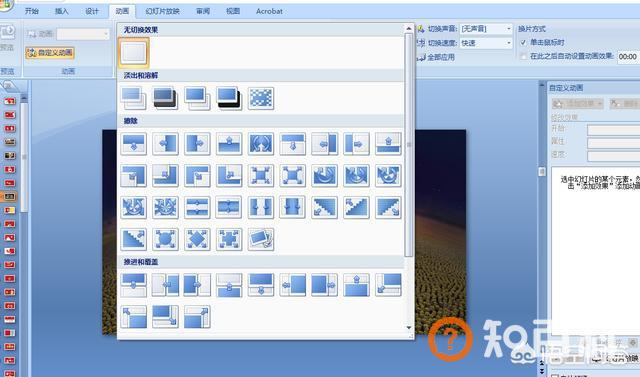This screenshot has width=640, height=377.
Task: Select the first wipe down transition
Action: [133, 144]
